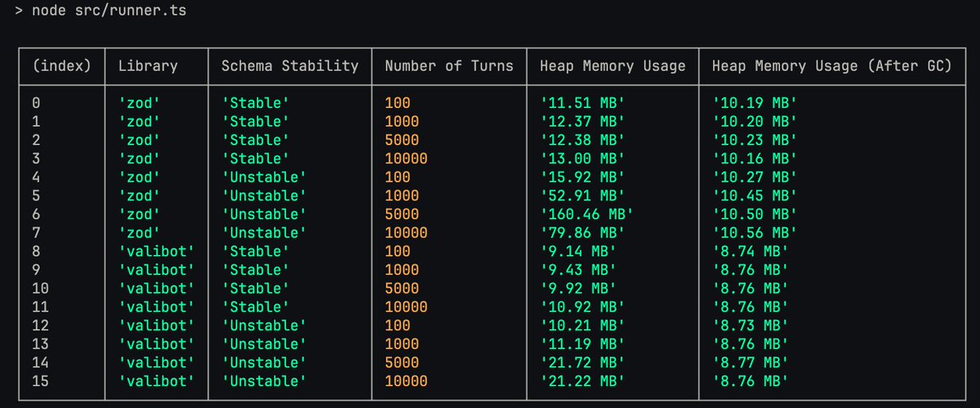Screen dimensions: 980x408
Task: Click index number 0 in the first row
Action: 36,103
